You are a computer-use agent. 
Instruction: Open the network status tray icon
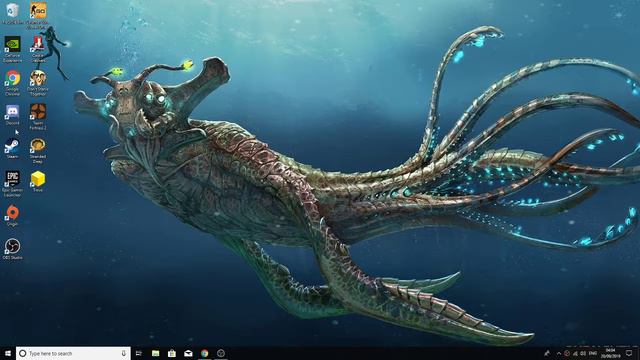click(575, 353)
